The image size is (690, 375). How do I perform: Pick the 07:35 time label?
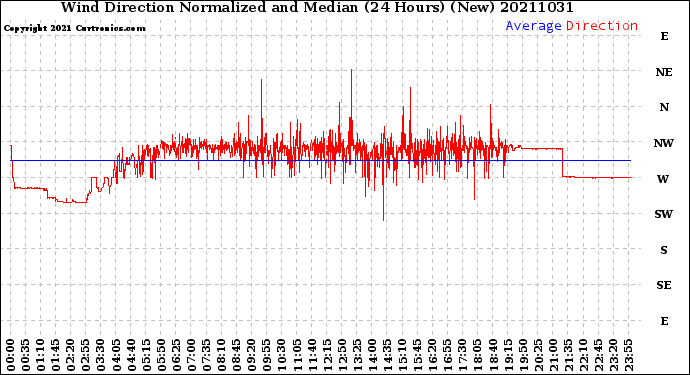tap(207, 355)
